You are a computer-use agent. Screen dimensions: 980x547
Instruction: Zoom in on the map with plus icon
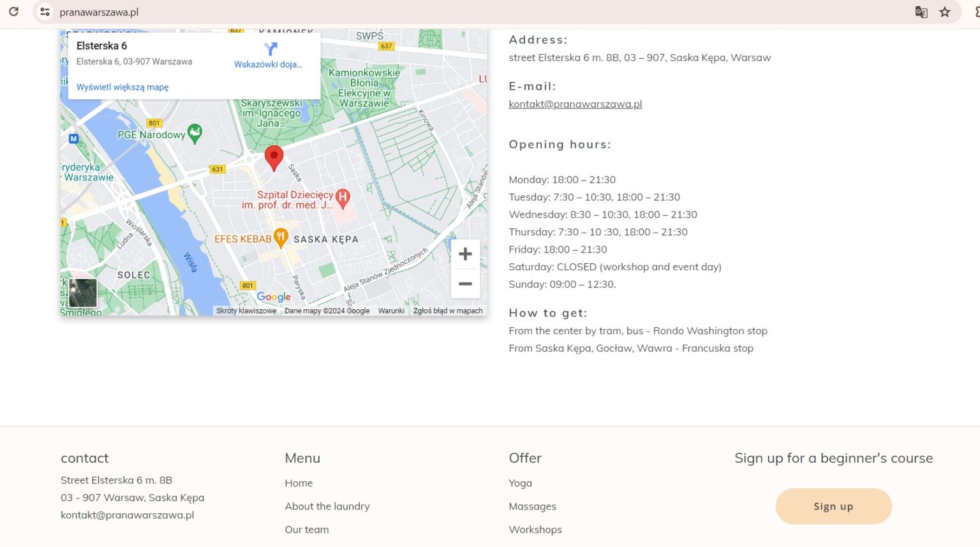[x=465, y=254]
